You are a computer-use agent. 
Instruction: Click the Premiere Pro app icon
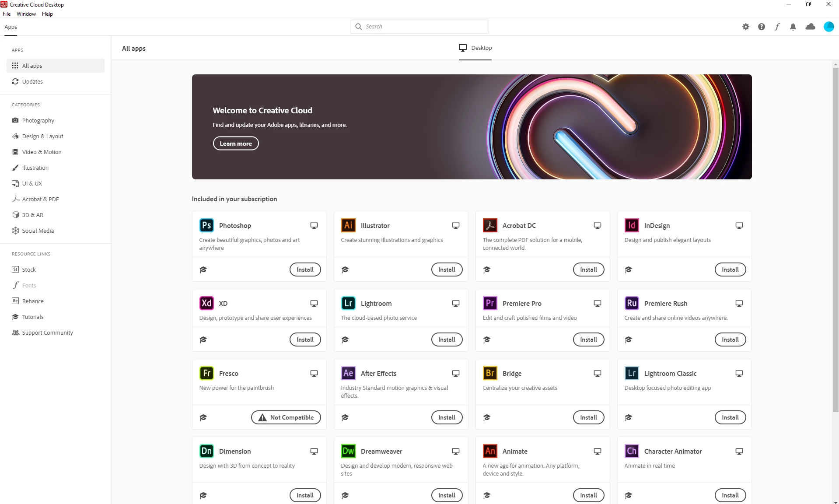[490, 303]
